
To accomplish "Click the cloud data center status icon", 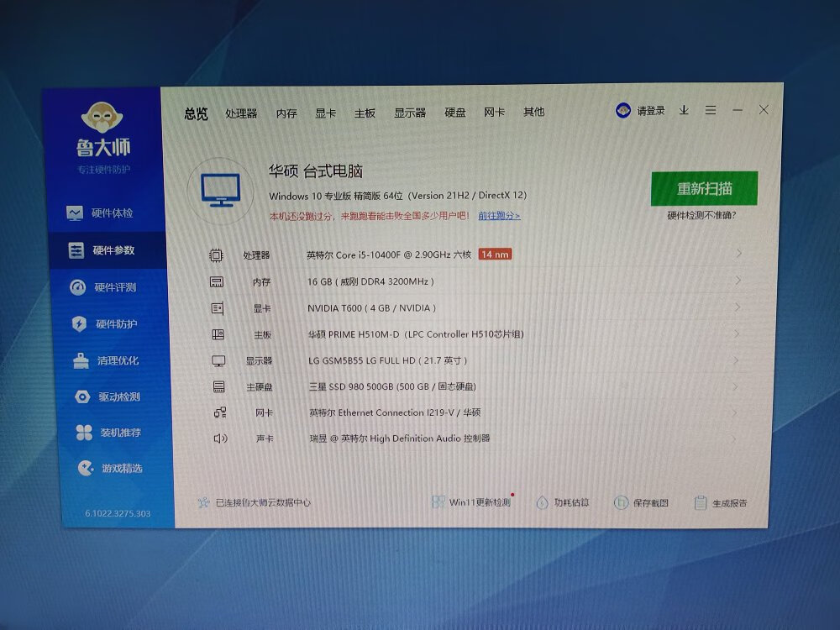I will tap(203, 502).
